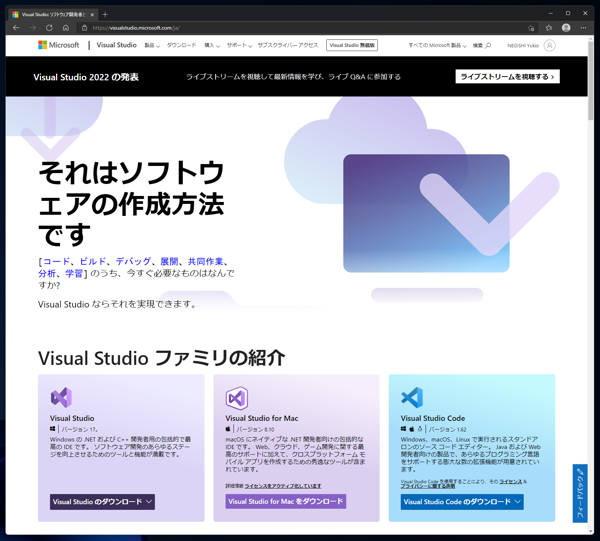Screen dimensions: 600x541
Task: Open the ダウンロード menu item
Action: pyautogui.click(x=181, y=45)
